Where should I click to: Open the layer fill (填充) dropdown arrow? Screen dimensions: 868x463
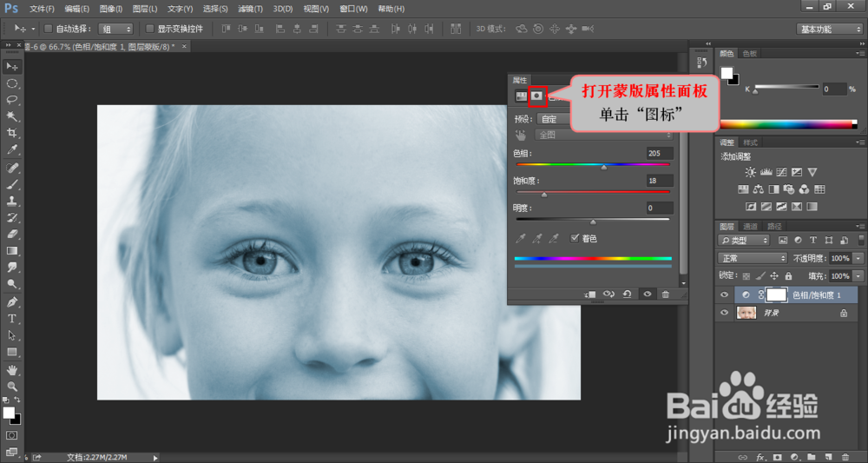(858, 276)
